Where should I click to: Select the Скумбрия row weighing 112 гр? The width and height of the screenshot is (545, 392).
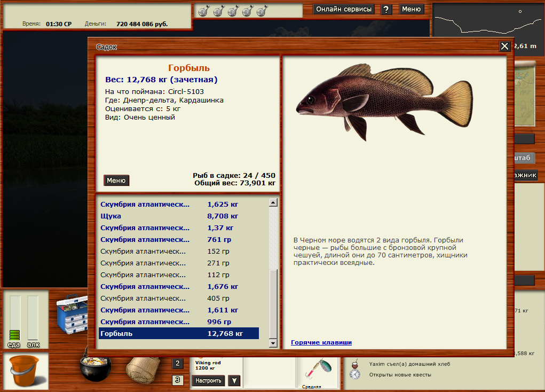(x=179, y=275)
